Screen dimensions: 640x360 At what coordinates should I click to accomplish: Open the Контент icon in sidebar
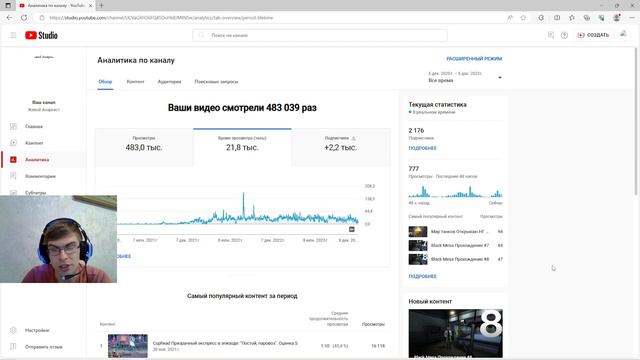(13, 143)
